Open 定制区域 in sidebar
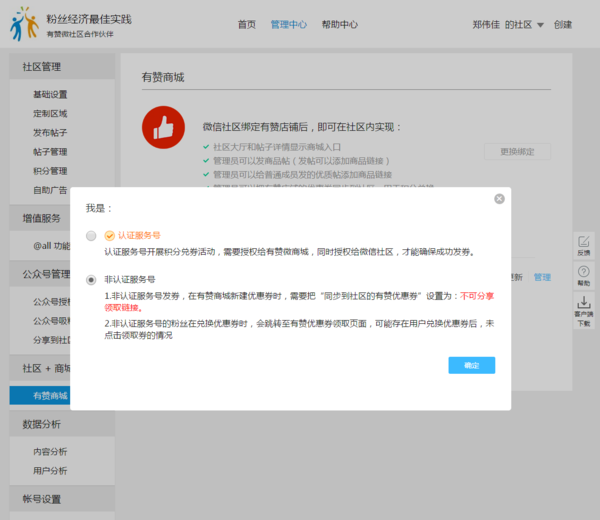 click(50, 114)
